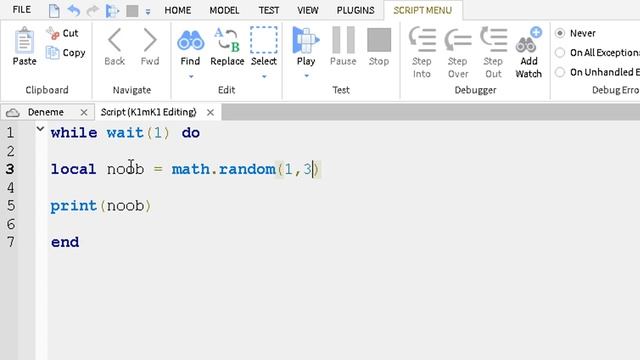The image size is (640, 360).
Task: Switch to the Deneme document tab
Action: point(46,112)
